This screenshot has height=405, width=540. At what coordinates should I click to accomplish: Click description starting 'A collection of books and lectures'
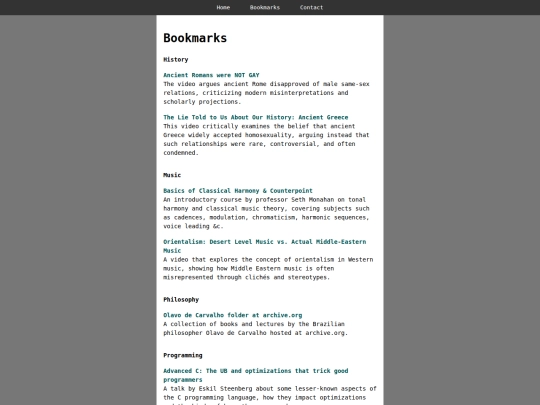(x=256, y=328)
